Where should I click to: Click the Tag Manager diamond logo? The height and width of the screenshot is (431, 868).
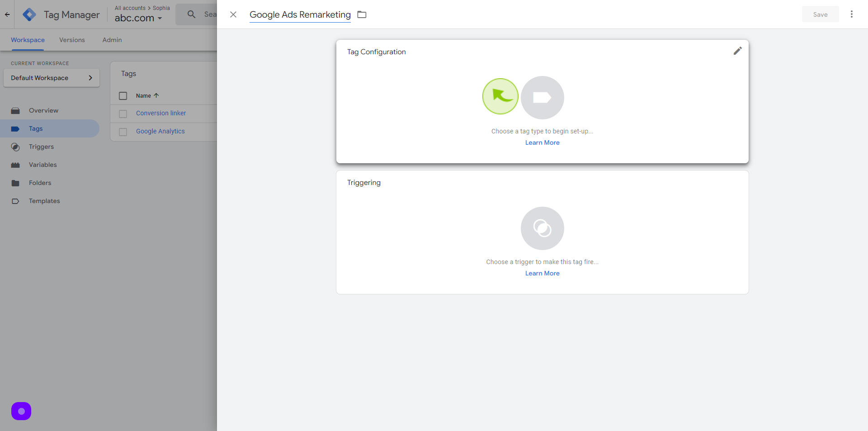(x=29, y=14)
